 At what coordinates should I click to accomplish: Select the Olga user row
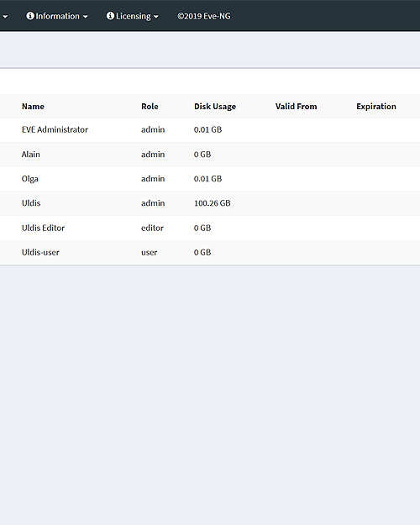(210, 179)
